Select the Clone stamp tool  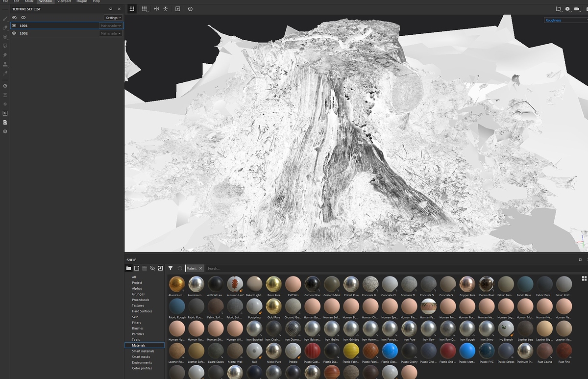coord(5,64)
